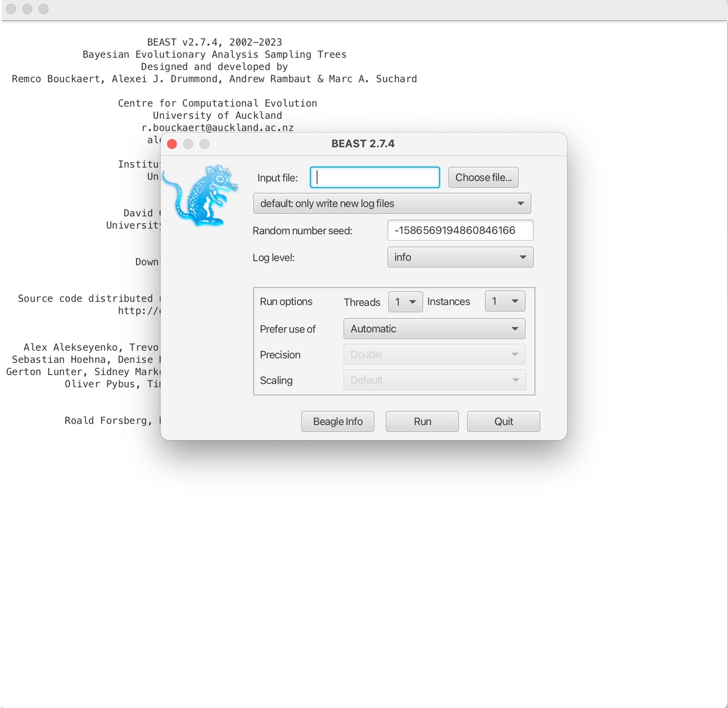Focus the Input file text field

(x=374, y=178)
